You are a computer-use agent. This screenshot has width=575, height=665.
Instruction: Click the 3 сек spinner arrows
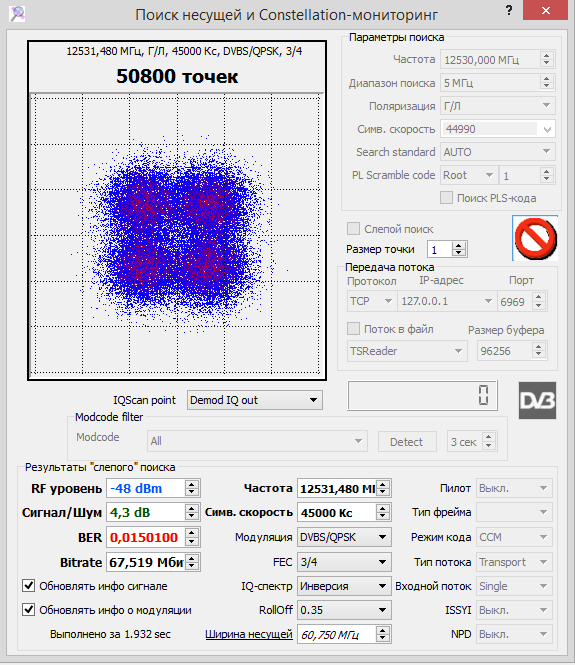pyautogui.click(x=488, y=441)
